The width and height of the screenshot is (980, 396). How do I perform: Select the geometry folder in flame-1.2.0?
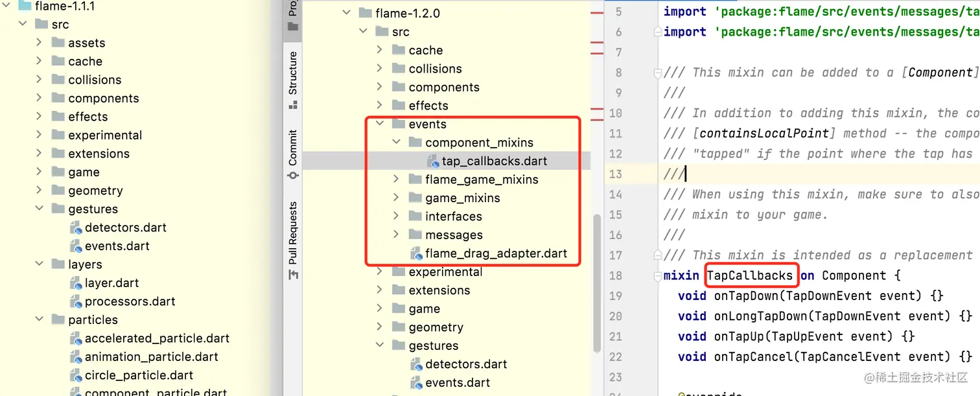click(436, 327)
